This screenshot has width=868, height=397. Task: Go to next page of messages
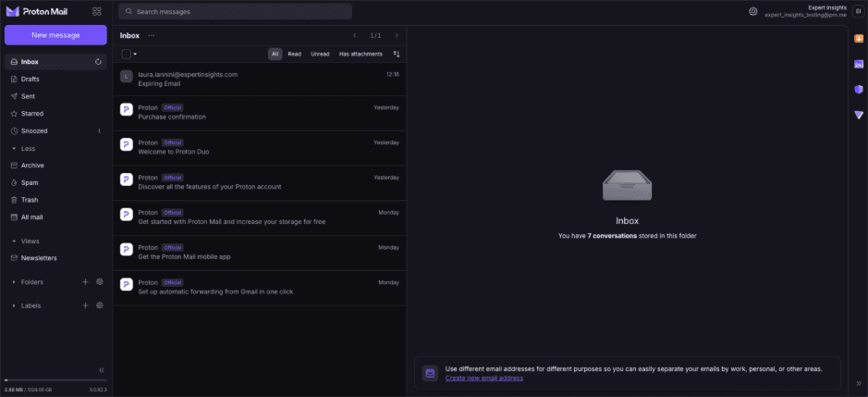tap(397, 35)
